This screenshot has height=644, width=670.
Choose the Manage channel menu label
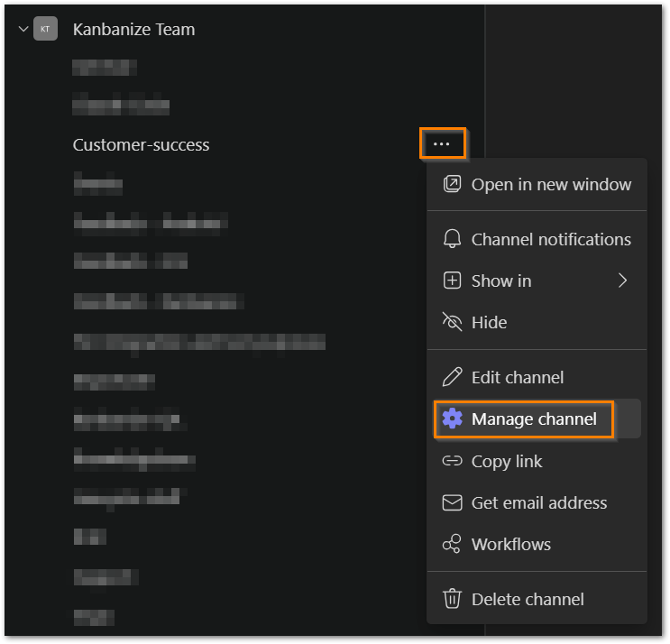534,419
